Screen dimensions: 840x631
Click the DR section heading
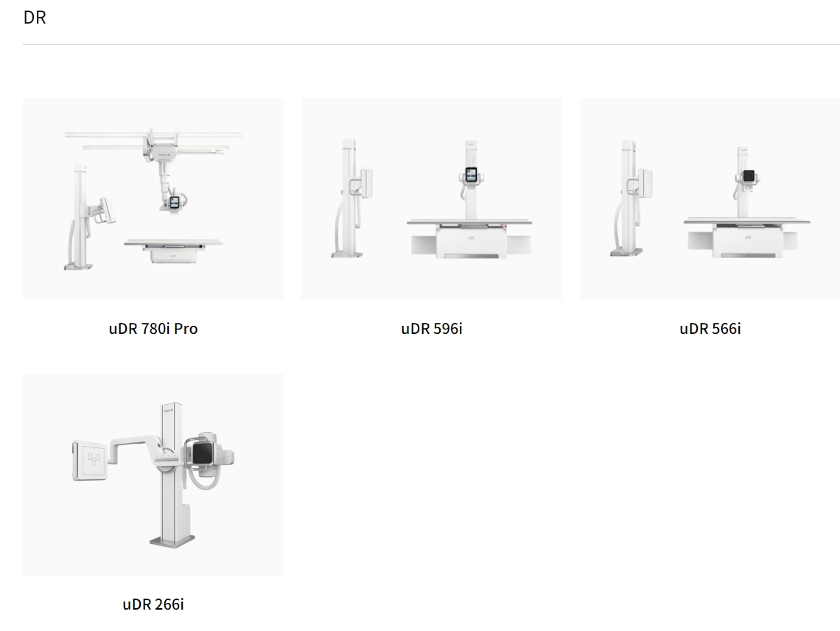coord(35,17)
